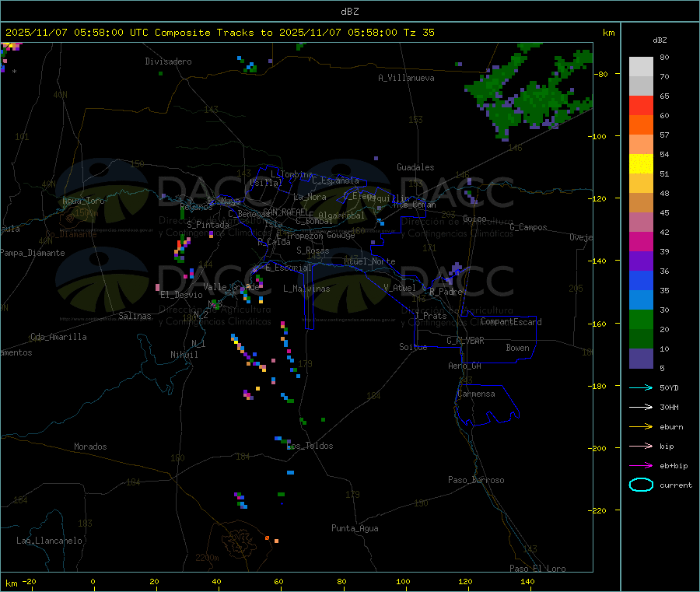The width and height of the screenshot is (700, 592).
Task: Click the G_ALVEAR map label
Action: tap(465, 341)
